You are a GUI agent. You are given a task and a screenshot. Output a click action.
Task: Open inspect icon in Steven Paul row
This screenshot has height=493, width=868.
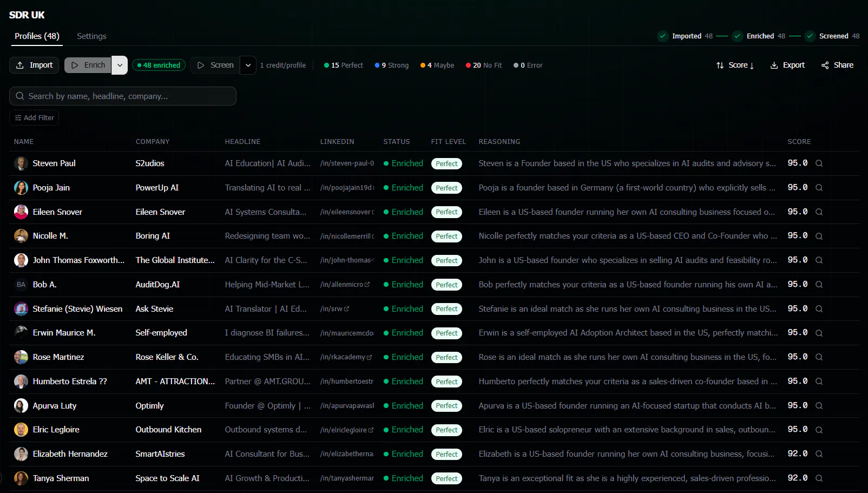coord(819,163)
